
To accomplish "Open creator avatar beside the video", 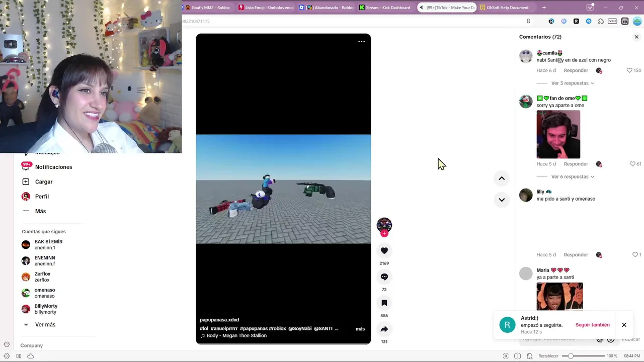I will (x=384, y=225).
